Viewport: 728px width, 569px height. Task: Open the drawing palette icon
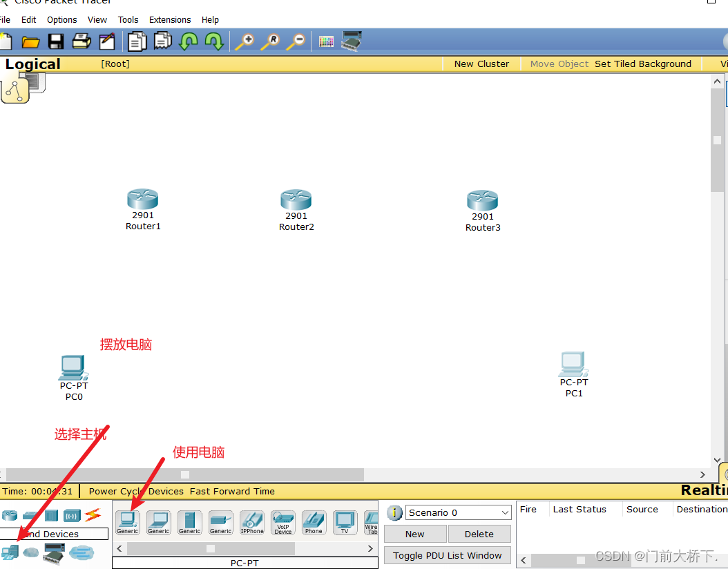point(326,41)
